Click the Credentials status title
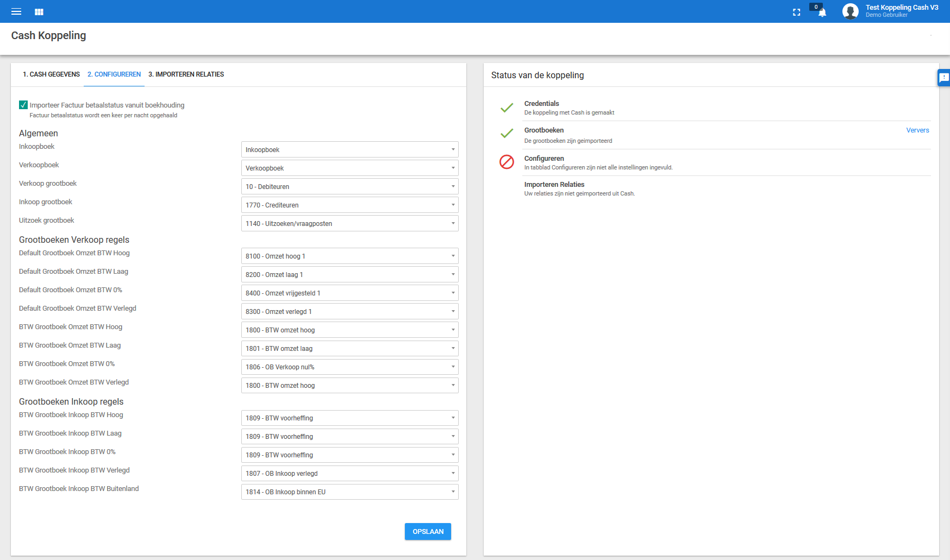Screen dimensions: 950x560 (x=541, y=104)
